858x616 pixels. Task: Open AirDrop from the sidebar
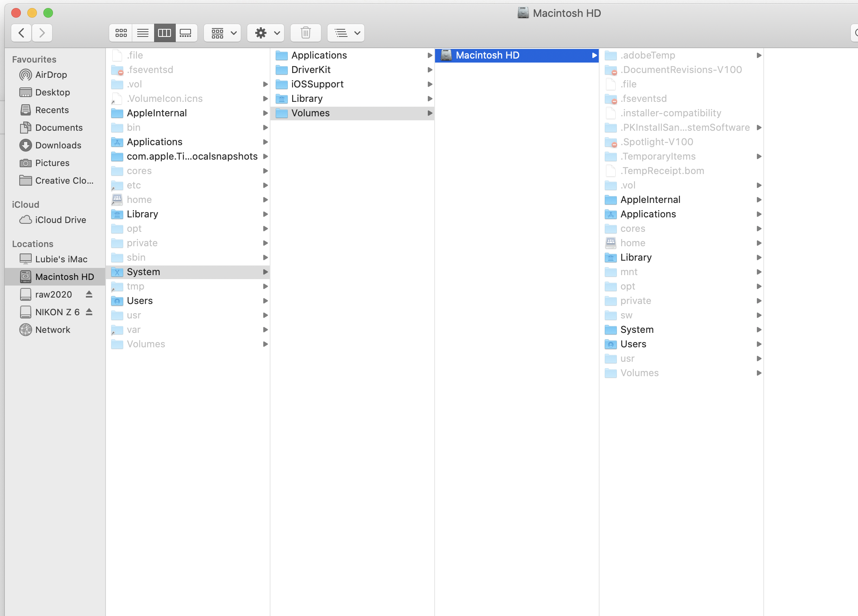(51, 75)
